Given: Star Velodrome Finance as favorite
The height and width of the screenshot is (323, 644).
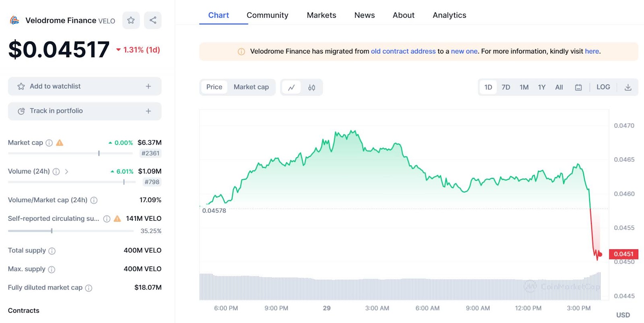Looking at the screenshot, I should pyautogui.click(x=131, y=20).
